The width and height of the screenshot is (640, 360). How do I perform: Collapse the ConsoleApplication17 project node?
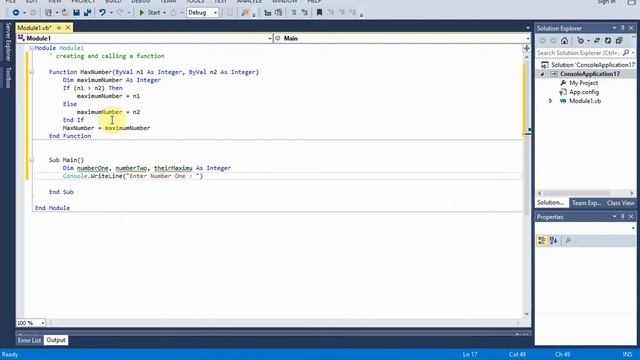(542, 74)
